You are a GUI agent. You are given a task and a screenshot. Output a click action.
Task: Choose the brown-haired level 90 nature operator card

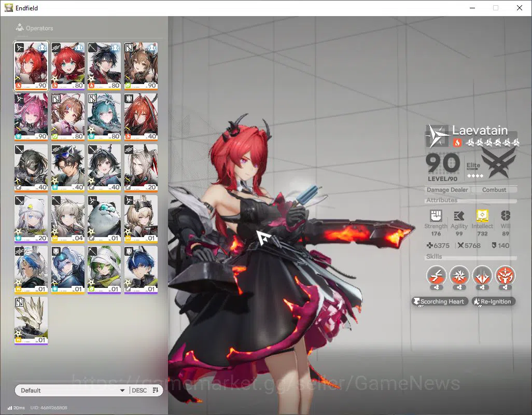pos(141,66)
